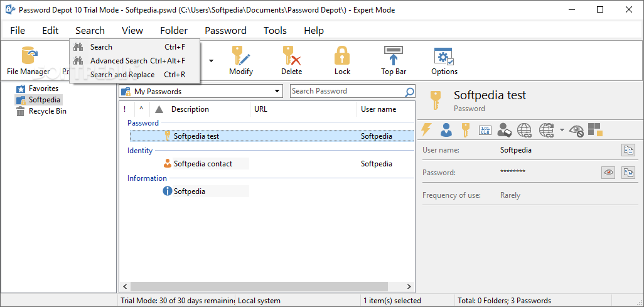
Task: Open the Password menu
Action: 225,30
